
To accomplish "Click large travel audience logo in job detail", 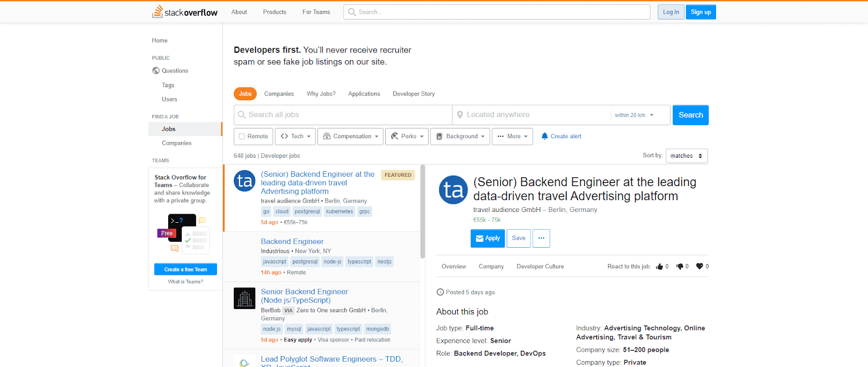I will (x=453, y=190).
